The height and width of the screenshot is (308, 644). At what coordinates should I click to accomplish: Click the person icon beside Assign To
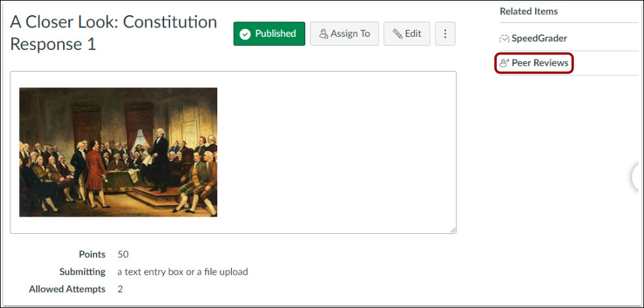click(x=324, y=33)
